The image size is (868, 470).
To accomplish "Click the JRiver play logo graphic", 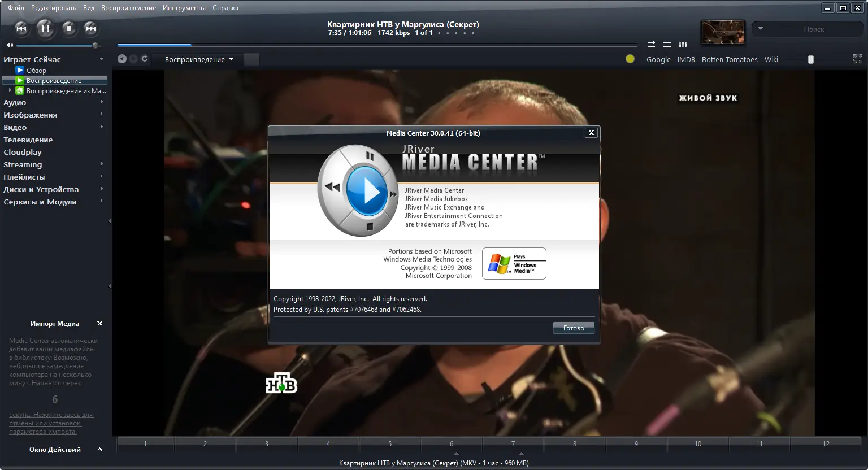I will pos(358,191).
